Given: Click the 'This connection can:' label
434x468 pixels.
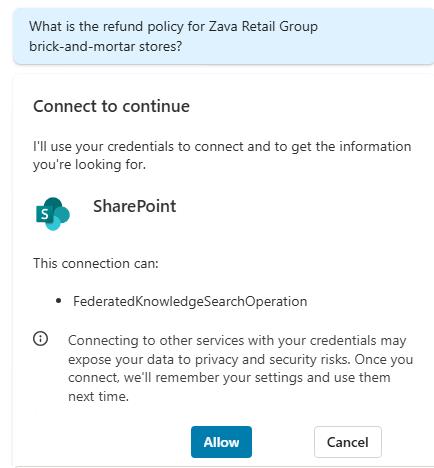Looking at the screenshot, I should tap(96, 263).
